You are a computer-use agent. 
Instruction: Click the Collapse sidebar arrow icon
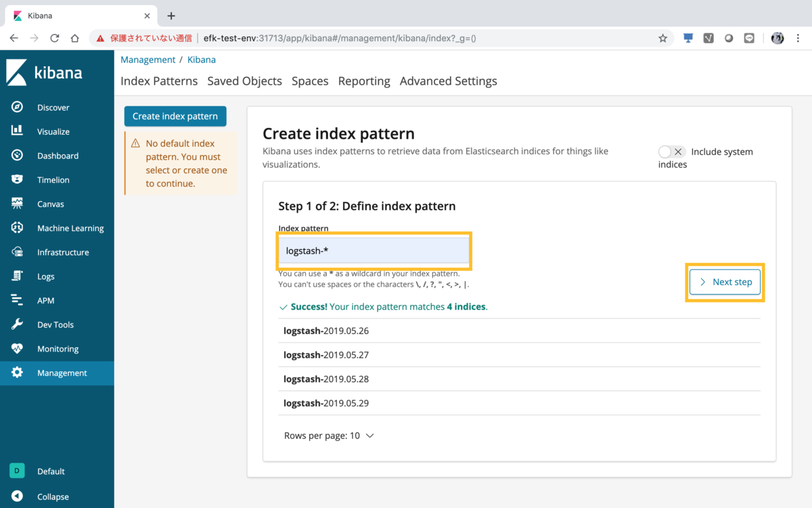(18, 496)
